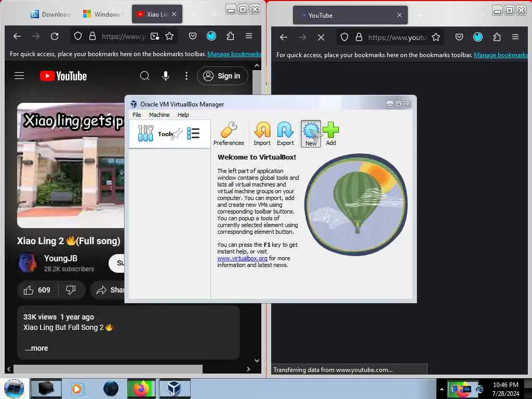Click the green Add machine icon

click(330, 134)
